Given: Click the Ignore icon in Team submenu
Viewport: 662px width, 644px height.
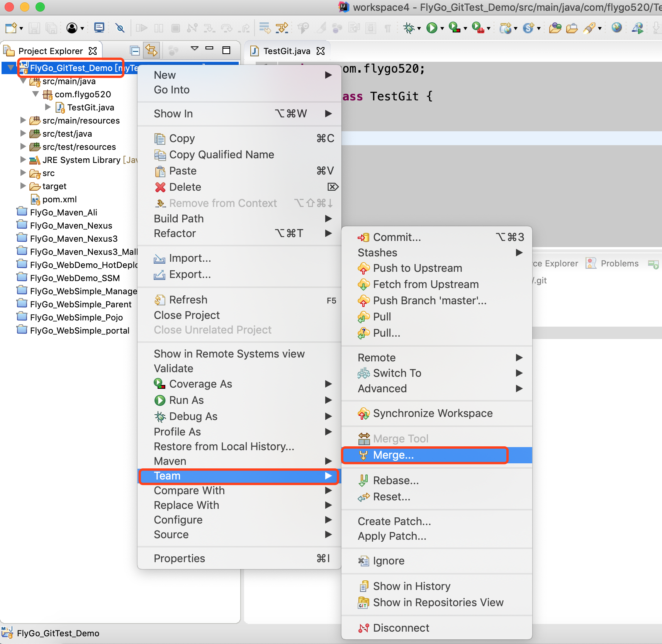Looking at the screenshot, I should point(363,561).
